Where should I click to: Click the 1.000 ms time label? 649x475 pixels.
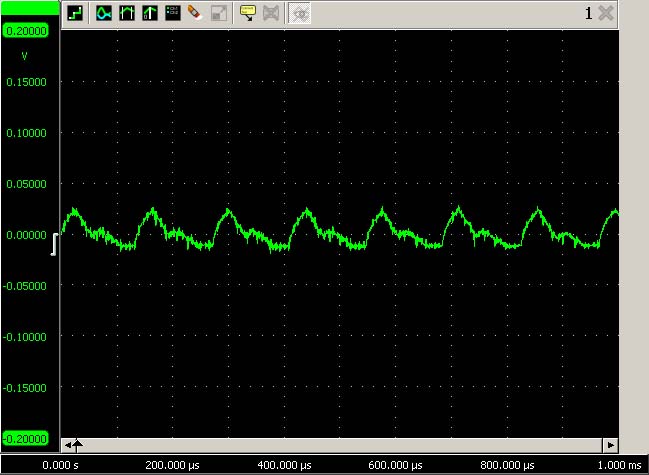pos(619,465)
